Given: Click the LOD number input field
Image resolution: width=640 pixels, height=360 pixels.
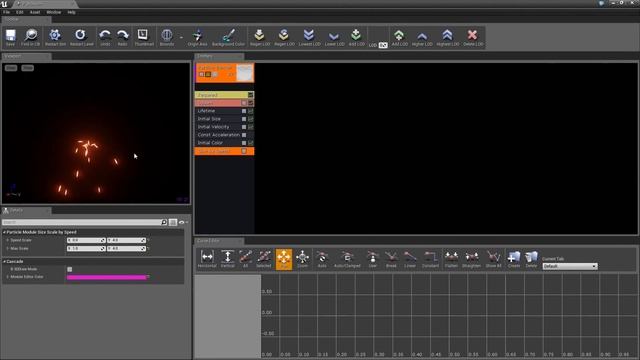Looking at the screenshot, I should (383, 45).
